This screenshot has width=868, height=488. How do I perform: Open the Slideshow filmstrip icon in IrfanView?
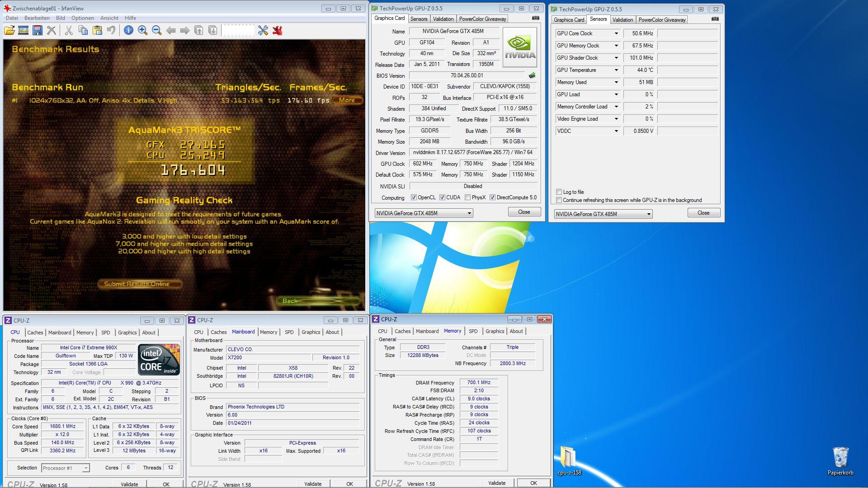pyautogui.click(x=23, y=30)
